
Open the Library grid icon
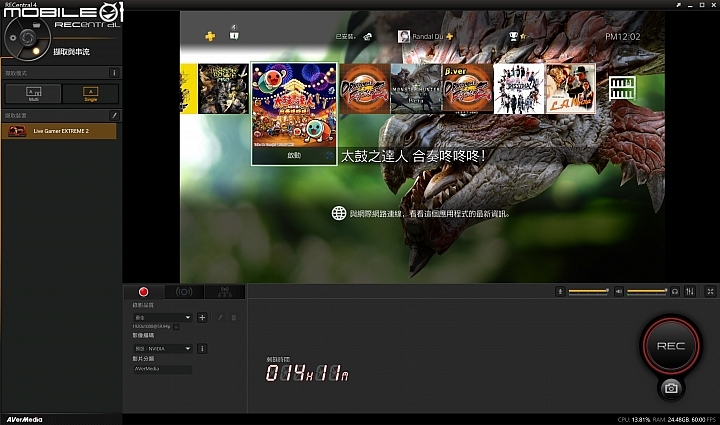[622, 89]
